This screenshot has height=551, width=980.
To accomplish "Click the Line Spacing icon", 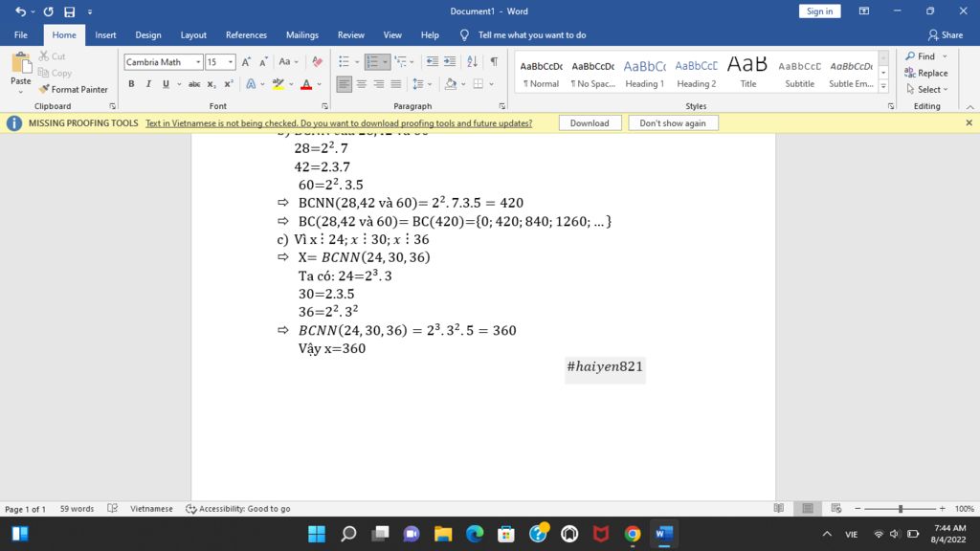I will pos(418,84).
